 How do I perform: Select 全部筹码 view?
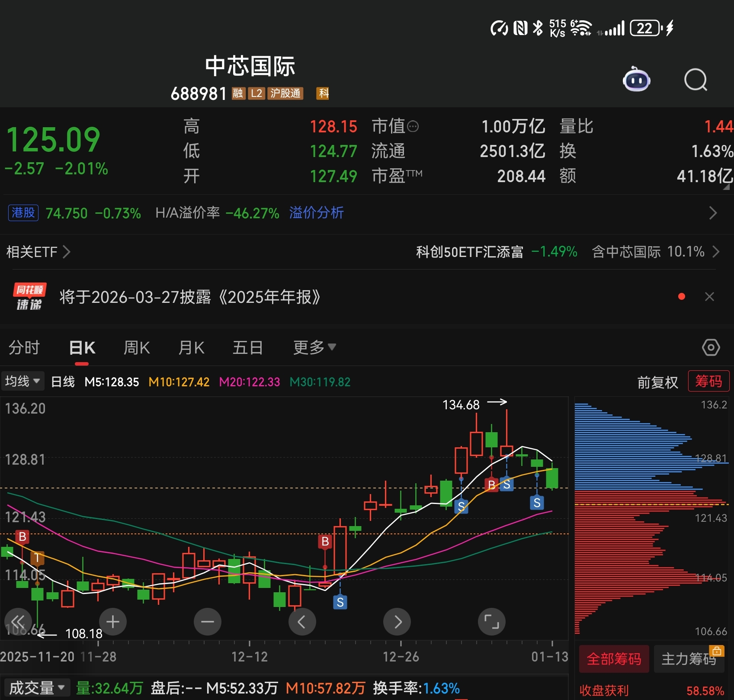[x=614, y=659]
